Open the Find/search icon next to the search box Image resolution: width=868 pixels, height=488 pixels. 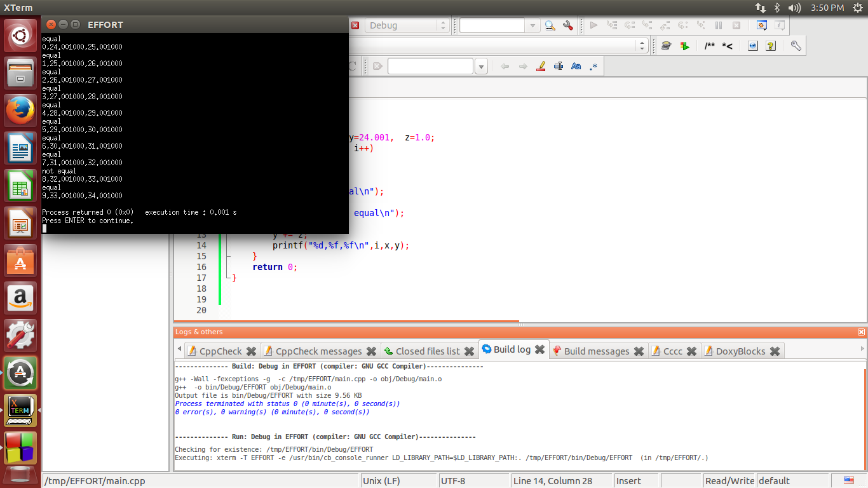point(551,25)
